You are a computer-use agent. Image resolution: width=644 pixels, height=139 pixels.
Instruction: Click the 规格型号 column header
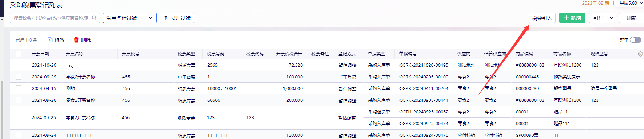599,54
